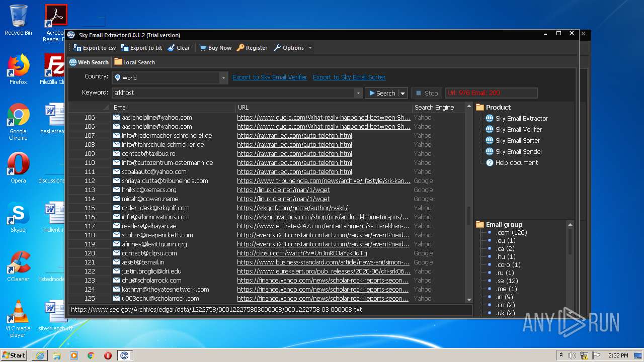Sort by the Email column header
The height and width of the screenshot is (362, 644).
click(x=173, y=108)
